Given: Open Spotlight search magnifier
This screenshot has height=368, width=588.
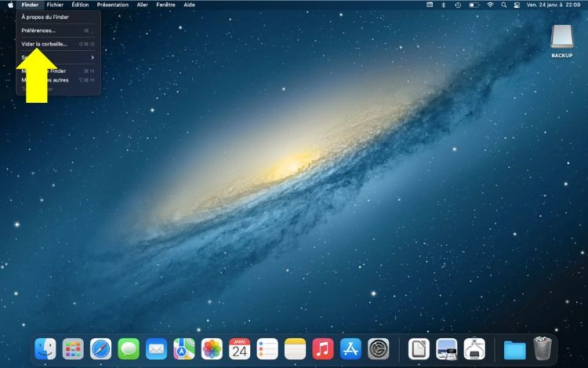Looking at the screenshot, I should click(503, 5).
